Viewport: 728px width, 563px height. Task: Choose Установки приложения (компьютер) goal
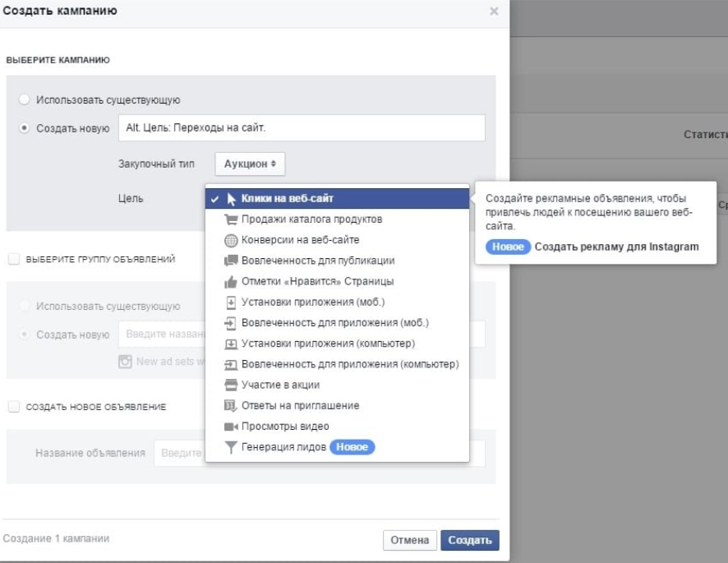[337, 344]
